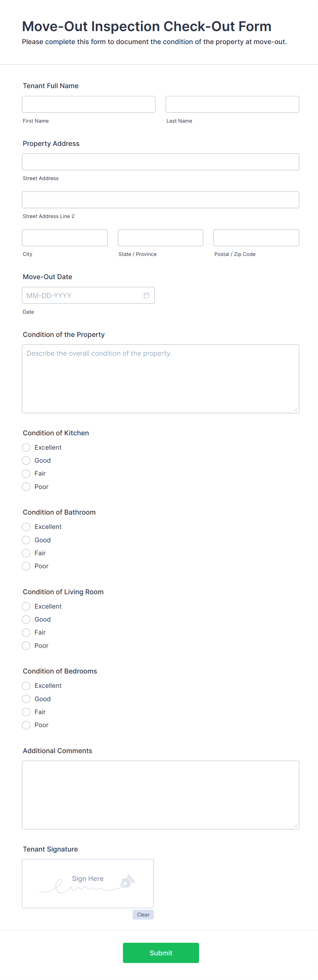Focus the First Name input field
This screenshot has width=318, height=980.
(88, 104)
